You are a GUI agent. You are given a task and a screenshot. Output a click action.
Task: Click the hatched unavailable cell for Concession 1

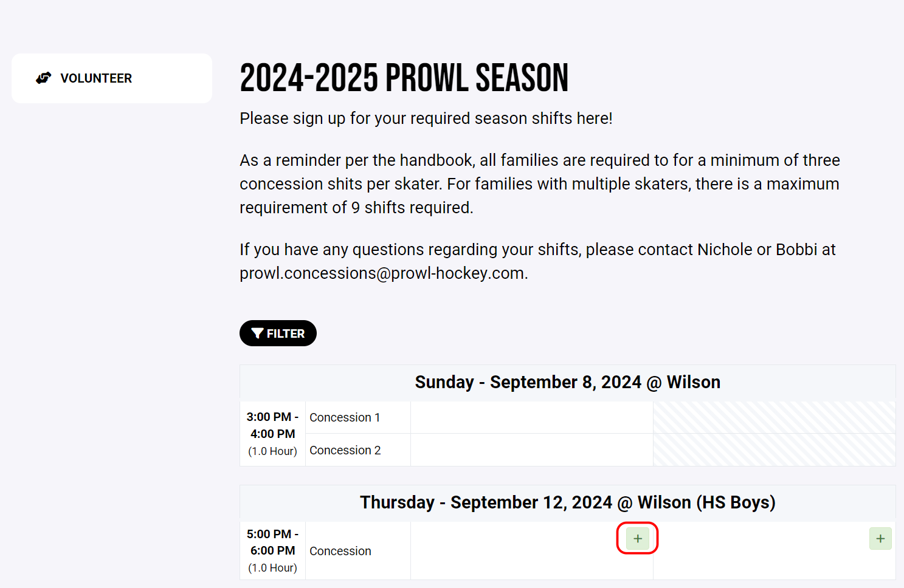(x=773, y=417)
